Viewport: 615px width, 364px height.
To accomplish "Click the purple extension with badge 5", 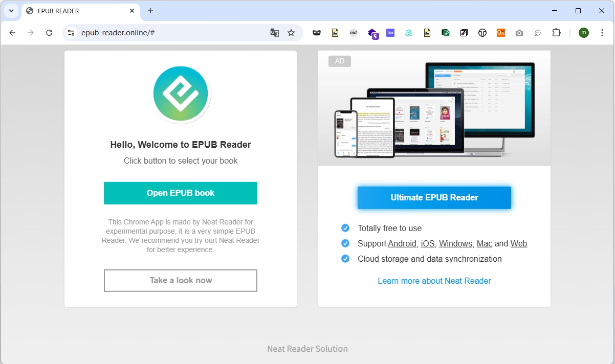I will (373, 34).
